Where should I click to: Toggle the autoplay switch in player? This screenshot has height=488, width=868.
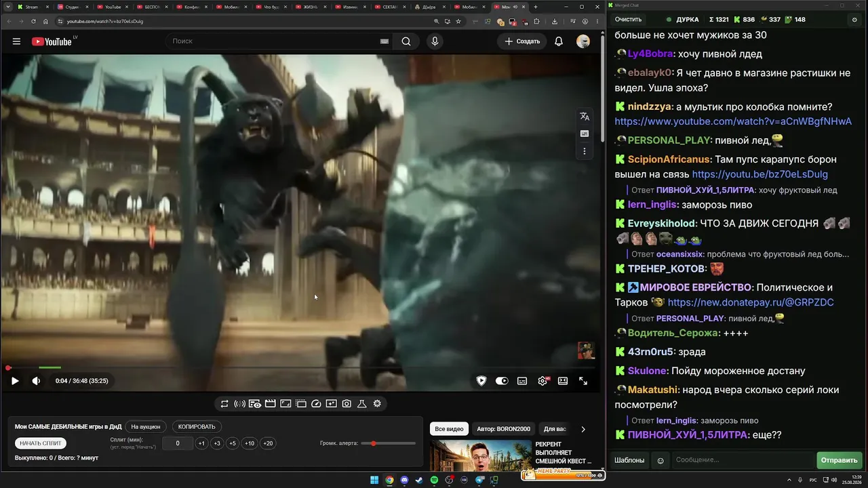click(502, 381)
